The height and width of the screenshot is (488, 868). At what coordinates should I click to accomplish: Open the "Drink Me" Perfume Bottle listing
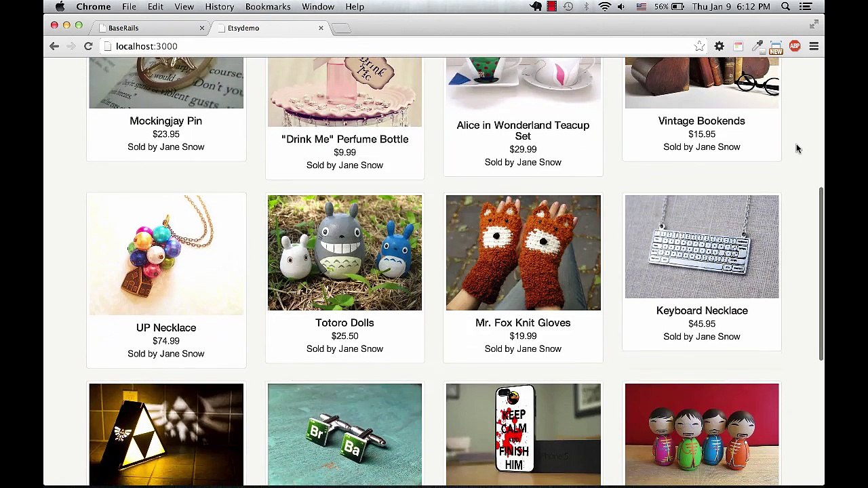(x=344, y=139)
